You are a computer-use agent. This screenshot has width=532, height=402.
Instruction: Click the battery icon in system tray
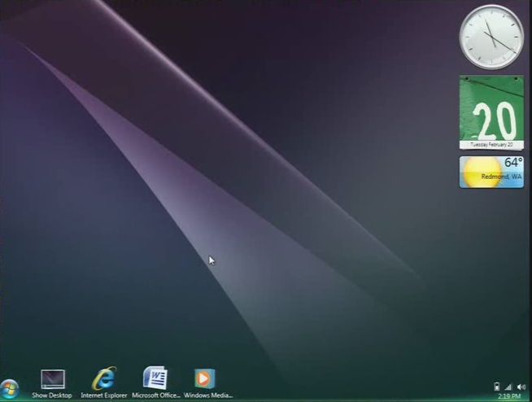497,387
